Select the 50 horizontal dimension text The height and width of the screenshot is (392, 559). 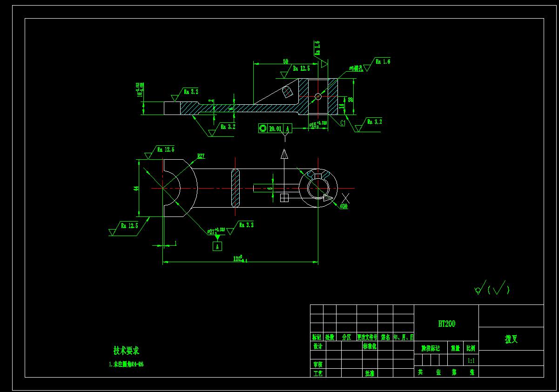[x=285, y=61]
